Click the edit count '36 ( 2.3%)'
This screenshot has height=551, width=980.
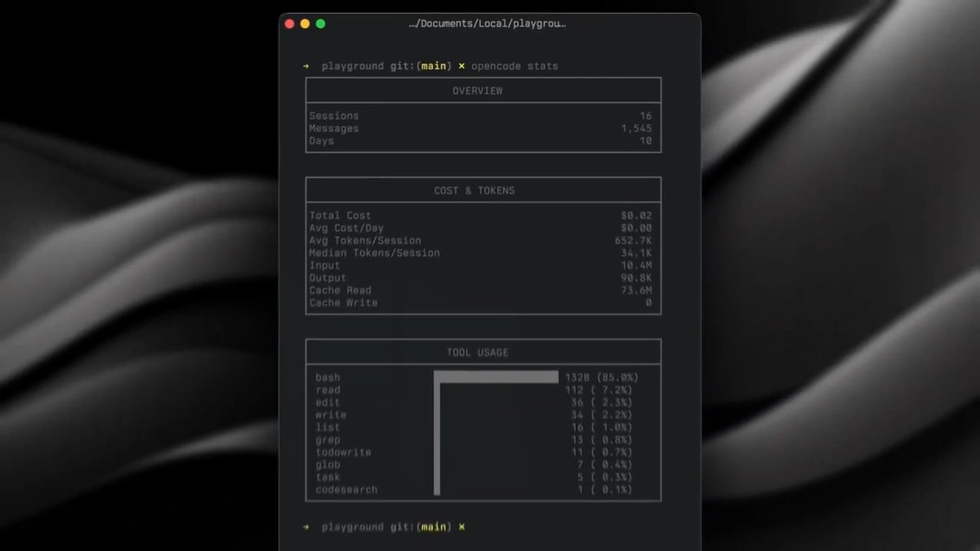point(602,402)
